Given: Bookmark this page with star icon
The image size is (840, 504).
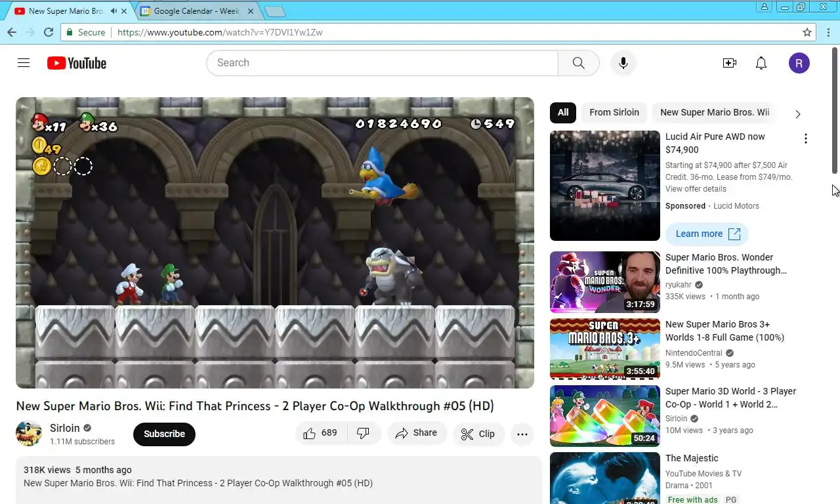Looking at the screenshot, I should [x=807, y=32].
